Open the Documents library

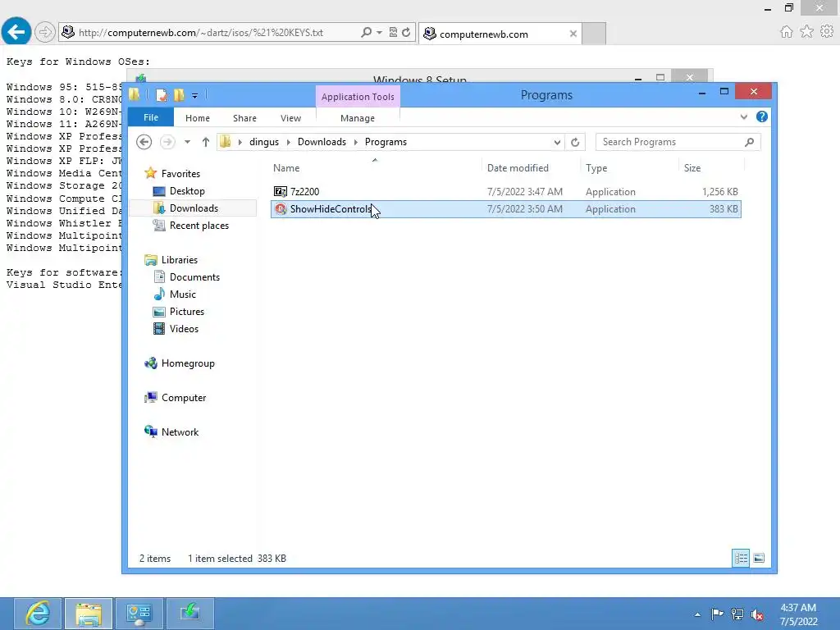194,277
